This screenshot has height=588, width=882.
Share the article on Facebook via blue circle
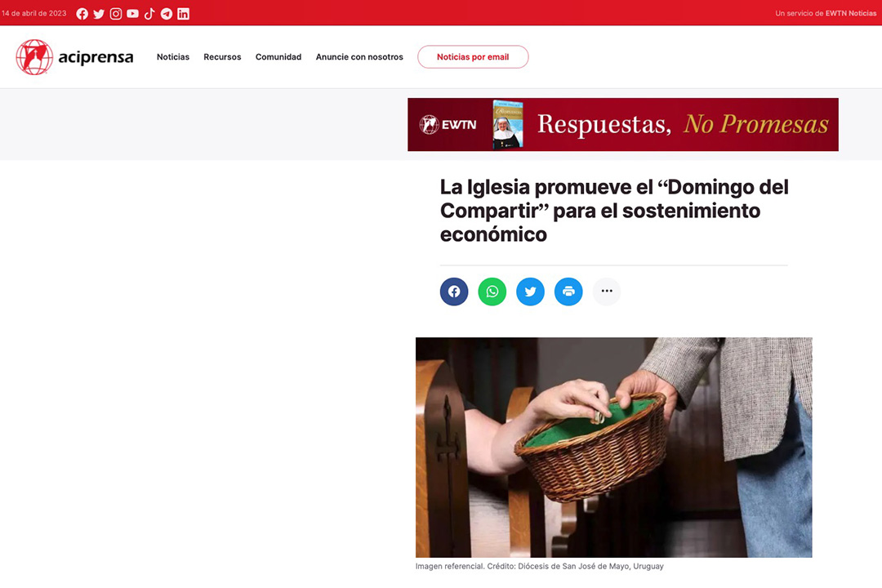pos(454,292)
